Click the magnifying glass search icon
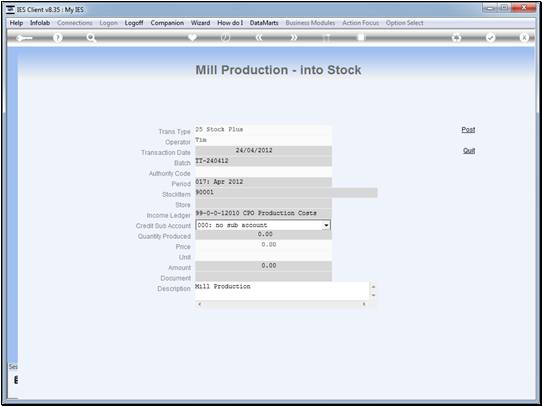 point(91,38)
